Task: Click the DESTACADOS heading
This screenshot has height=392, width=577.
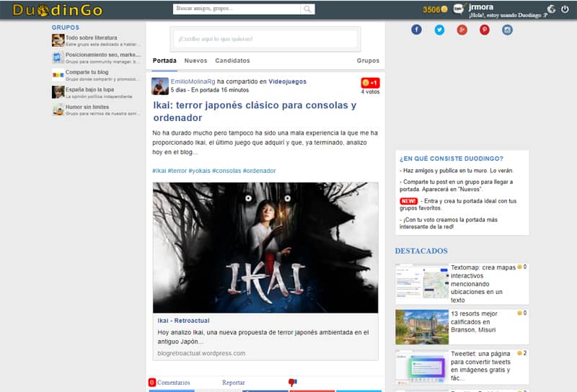Action: pos(421,251)
